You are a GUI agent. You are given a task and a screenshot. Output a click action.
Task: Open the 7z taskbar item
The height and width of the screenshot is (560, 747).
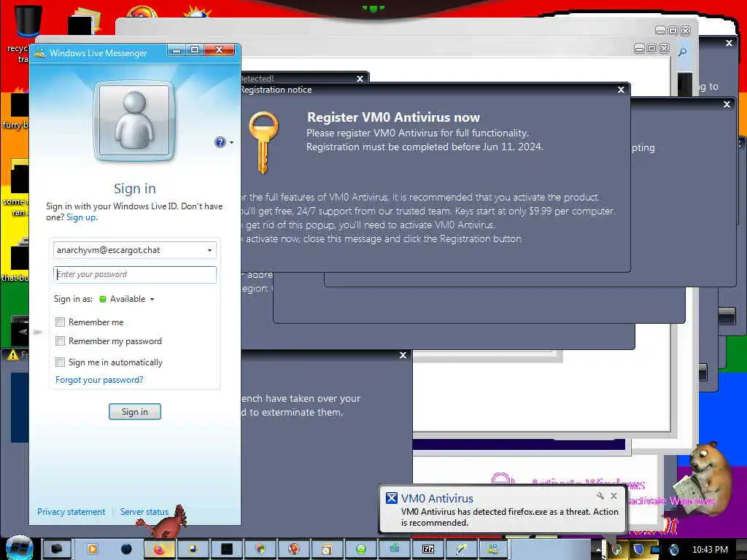coord(427,550)
